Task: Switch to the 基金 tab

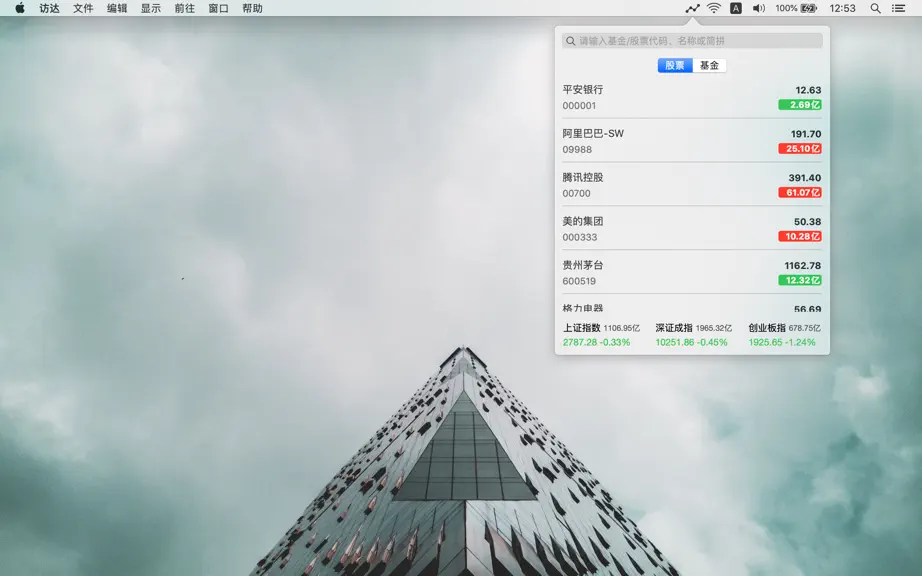Action: point(709,65)
